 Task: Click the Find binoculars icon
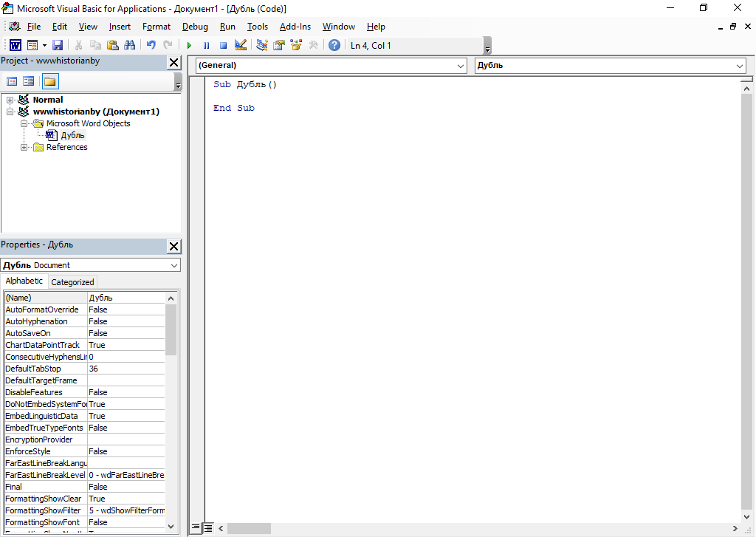pos(129,45)
